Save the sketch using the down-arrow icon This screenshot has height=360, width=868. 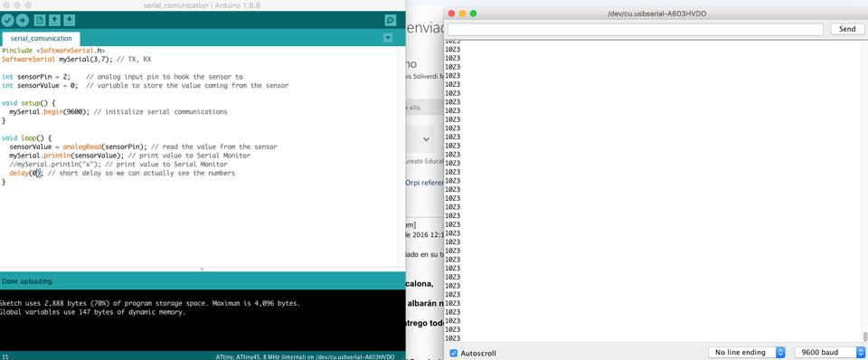(x=70, y=21)
